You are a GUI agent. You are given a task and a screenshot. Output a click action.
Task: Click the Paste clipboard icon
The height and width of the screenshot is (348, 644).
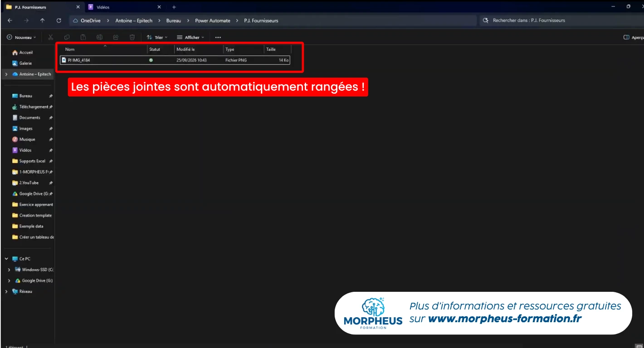click(83, 37)
